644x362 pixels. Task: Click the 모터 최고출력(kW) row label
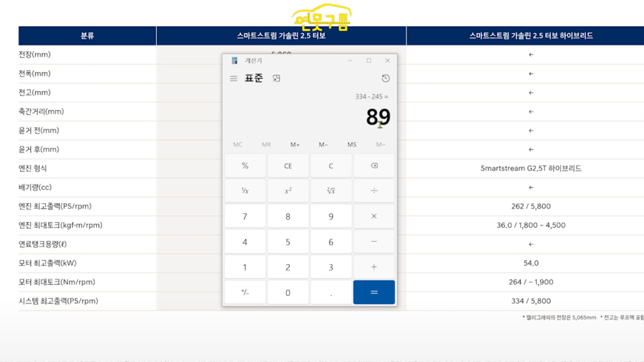47,263
